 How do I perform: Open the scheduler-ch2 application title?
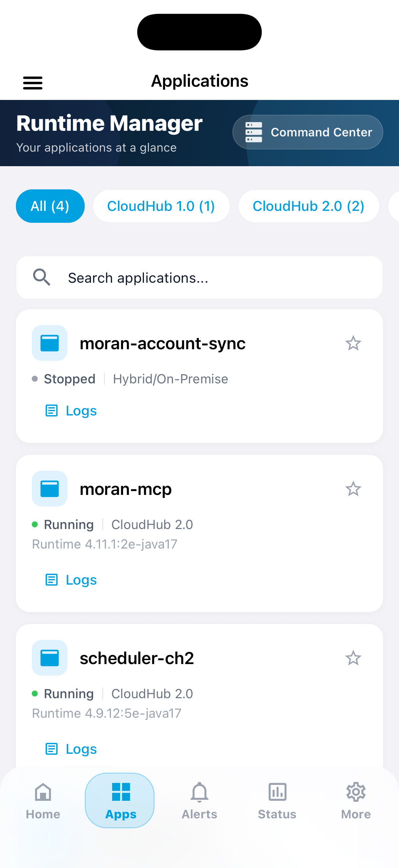click(137, 658)
